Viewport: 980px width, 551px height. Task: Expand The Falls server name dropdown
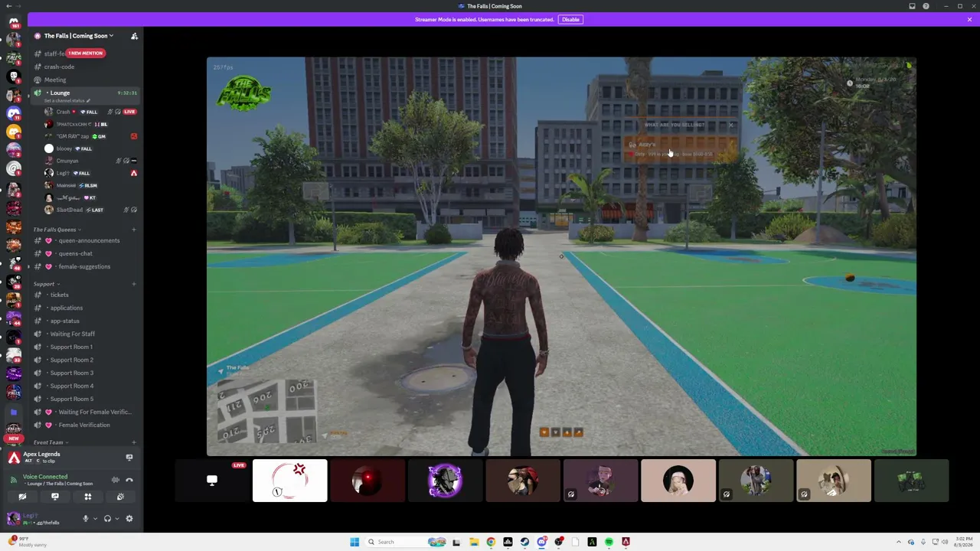[x=78, y=36]
